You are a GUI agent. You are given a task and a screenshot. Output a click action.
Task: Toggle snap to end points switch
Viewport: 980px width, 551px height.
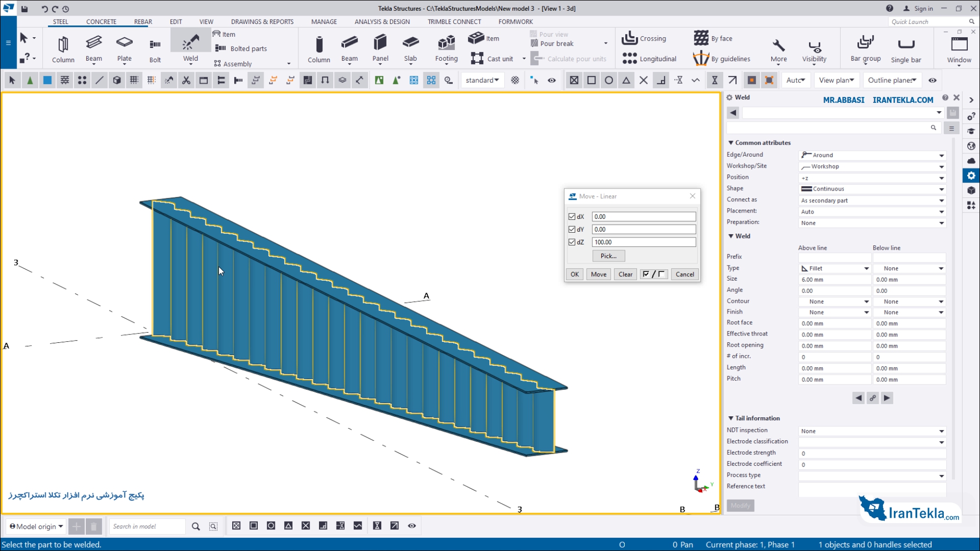click(591, 80)
